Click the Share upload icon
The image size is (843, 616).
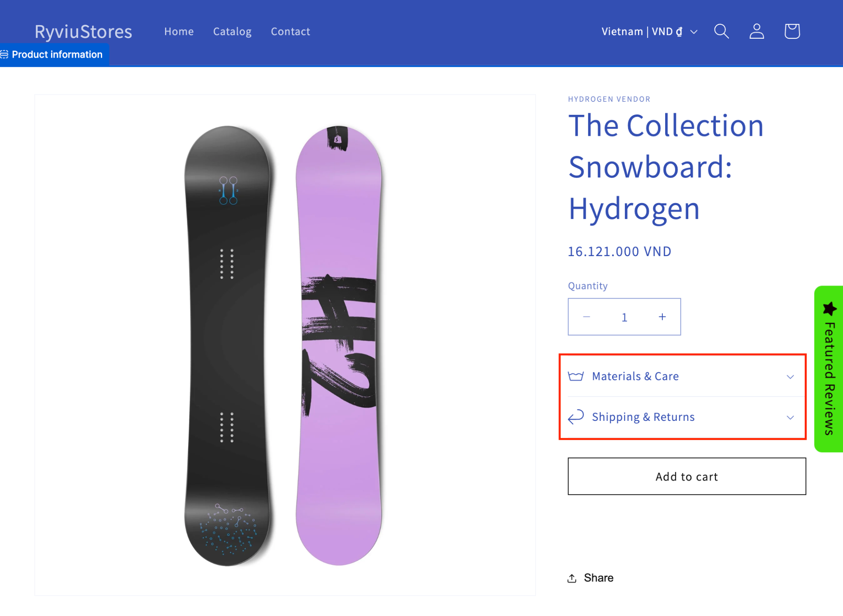[572, 578]
